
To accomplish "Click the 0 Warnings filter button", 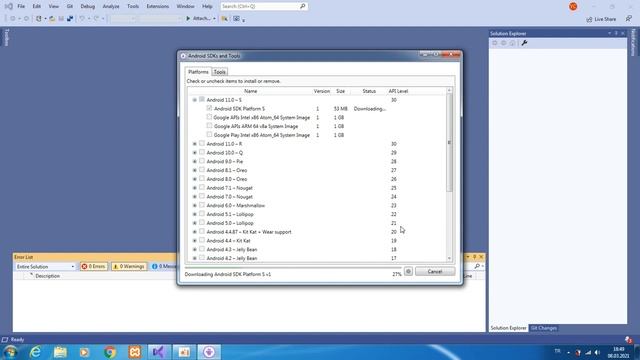I will [129, 267].
